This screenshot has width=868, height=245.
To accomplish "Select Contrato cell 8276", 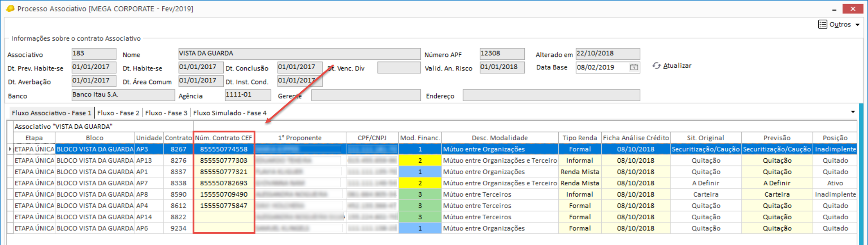I will pyautogui.click(x=178, y=160).
